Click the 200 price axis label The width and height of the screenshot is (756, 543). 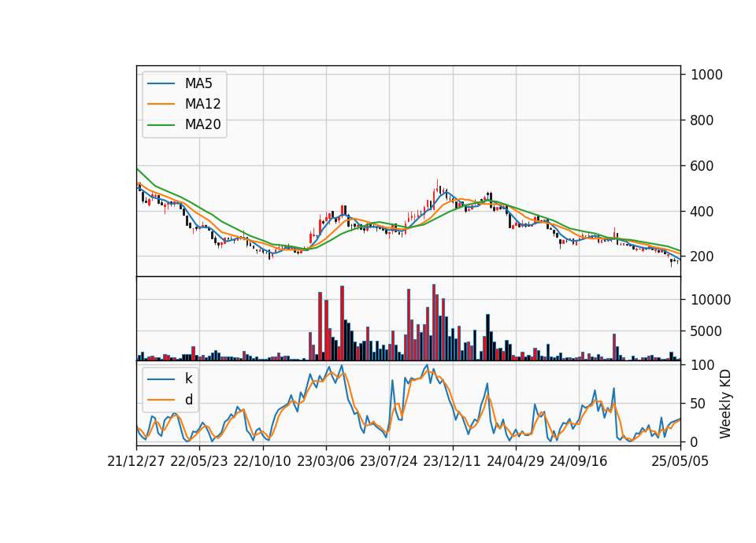702,257
